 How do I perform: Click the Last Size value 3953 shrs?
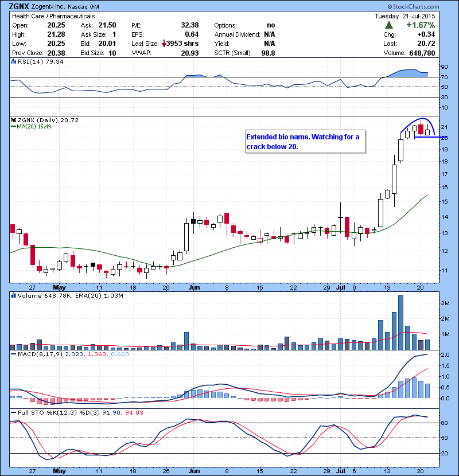pos(182,44)
